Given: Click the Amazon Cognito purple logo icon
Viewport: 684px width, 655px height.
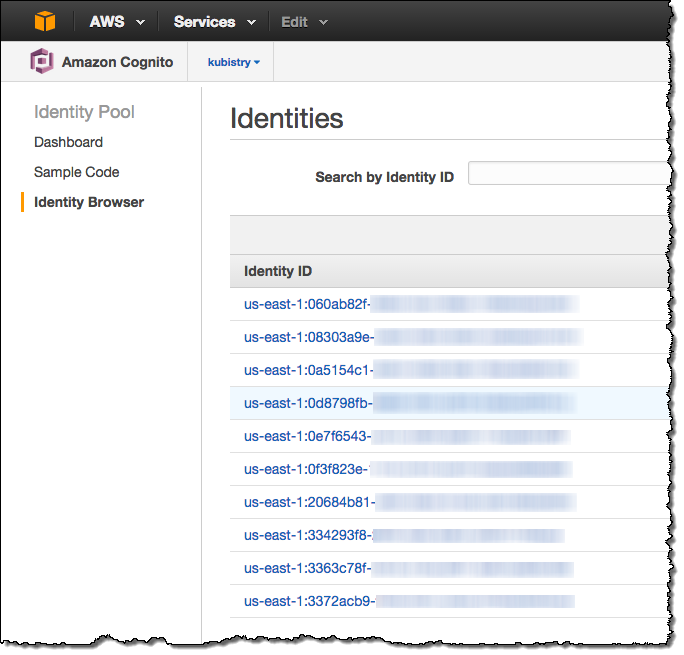Looking at the screenshot, I should pos(42,62).
